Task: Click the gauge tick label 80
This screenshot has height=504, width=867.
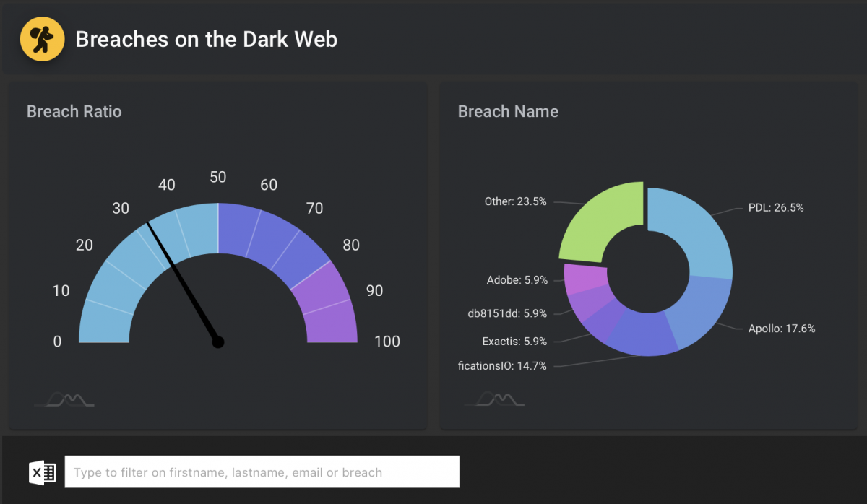Action: point(351,245)
